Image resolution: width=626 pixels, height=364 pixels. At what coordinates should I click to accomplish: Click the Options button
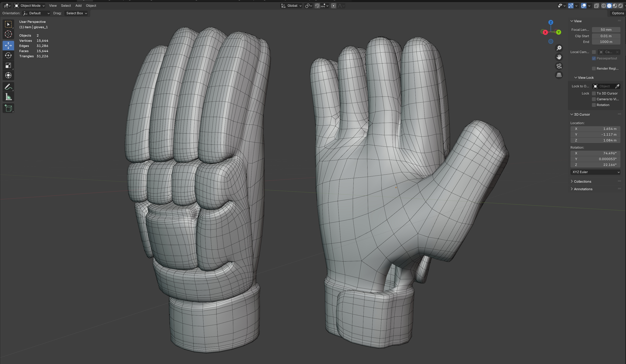[618, 13]
